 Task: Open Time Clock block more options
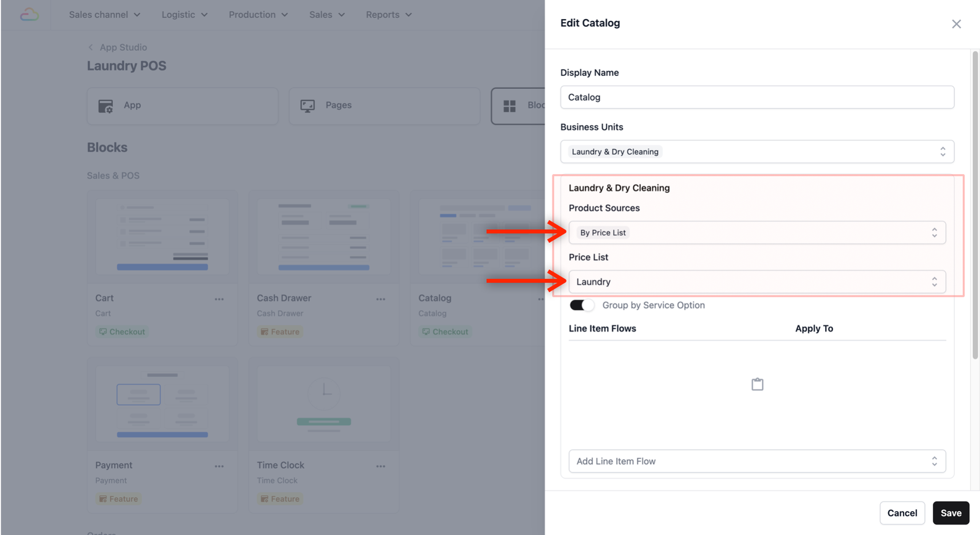[381, 466]
